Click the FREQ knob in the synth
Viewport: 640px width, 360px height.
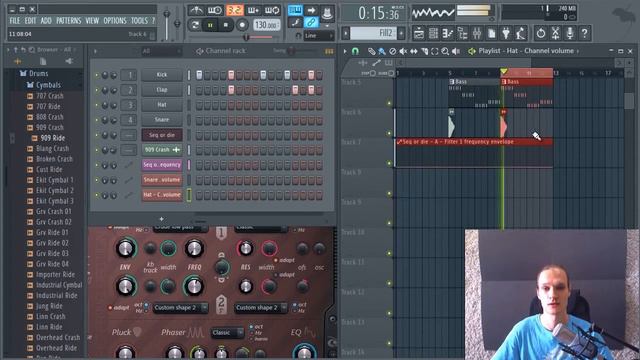click(194, 248)
